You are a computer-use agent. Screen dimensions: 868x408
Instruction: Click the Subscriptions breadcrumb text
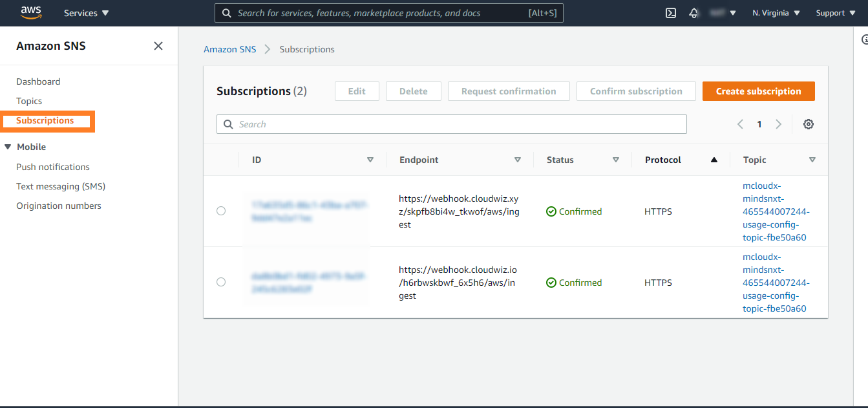pos(307,49)
